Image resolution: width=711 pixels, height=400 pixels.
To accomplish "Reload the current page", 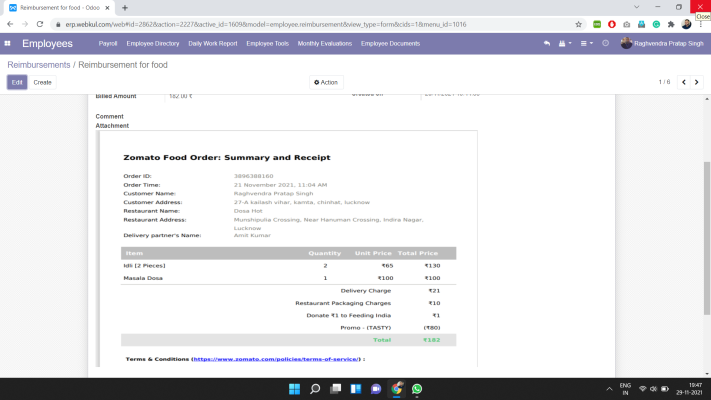I will click(40, 24).
